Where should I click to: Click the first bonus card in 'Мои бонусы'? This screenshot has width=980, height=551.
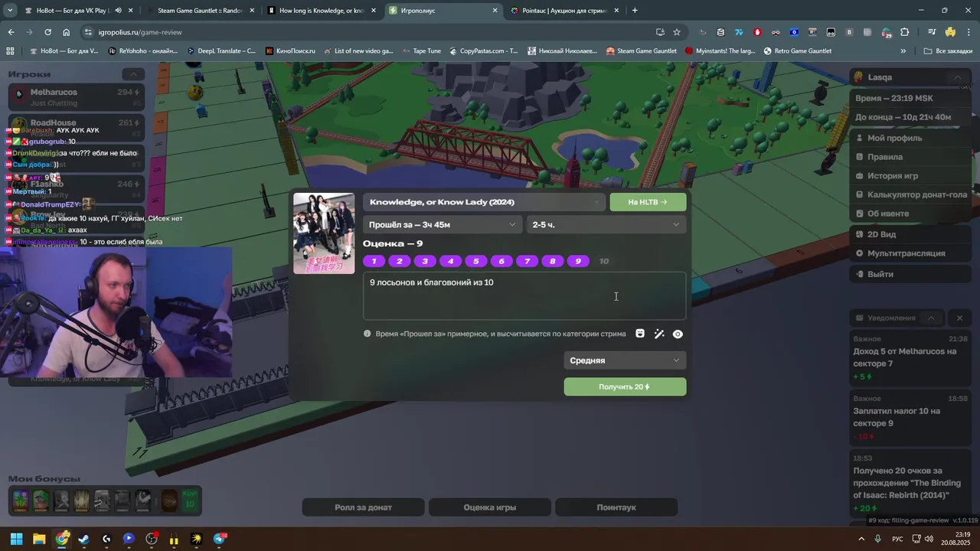pos(20,500)
